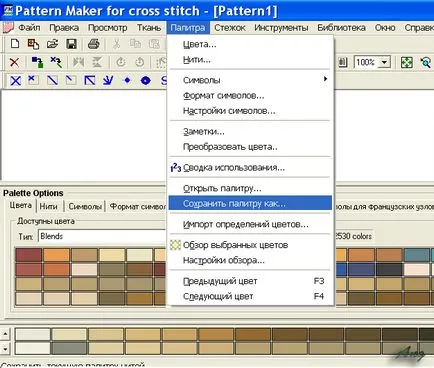Choose Цвета... in the Палитра menu
This screenshot has width=434, height=368.
pyautogui.click(x=250, y=44)
